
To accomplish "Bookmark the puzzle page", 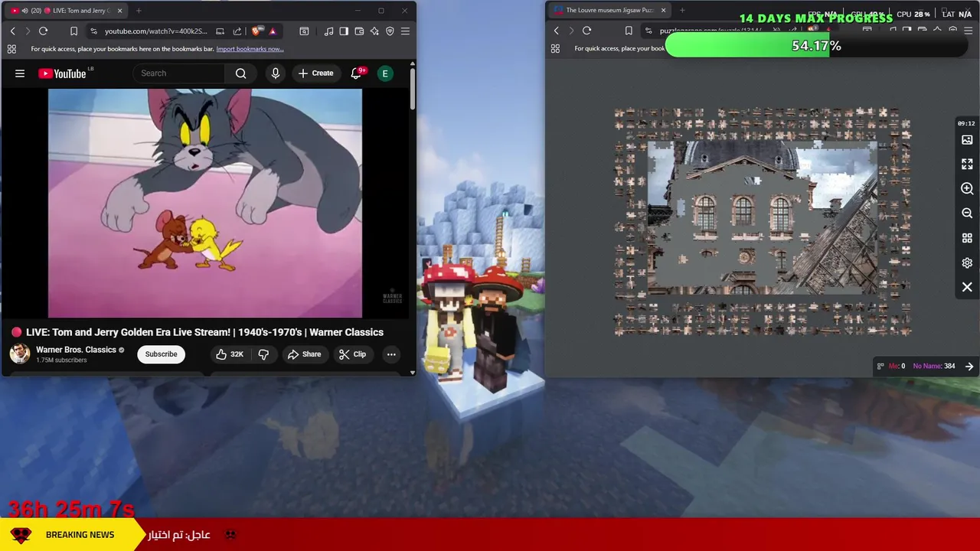I will click(629, 31).
